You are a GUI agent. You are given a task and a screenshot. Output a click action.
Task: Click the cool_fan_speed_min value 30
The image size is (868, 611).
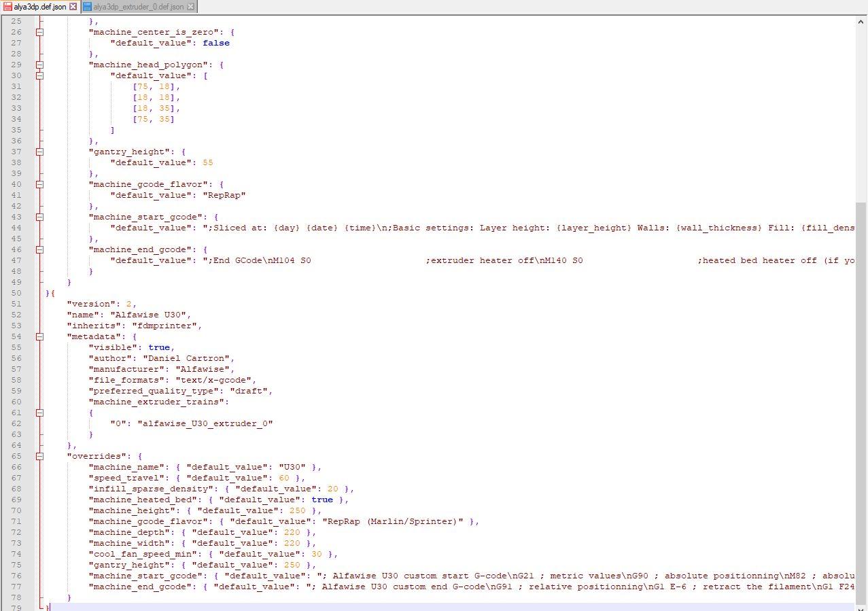click(317, 554)
